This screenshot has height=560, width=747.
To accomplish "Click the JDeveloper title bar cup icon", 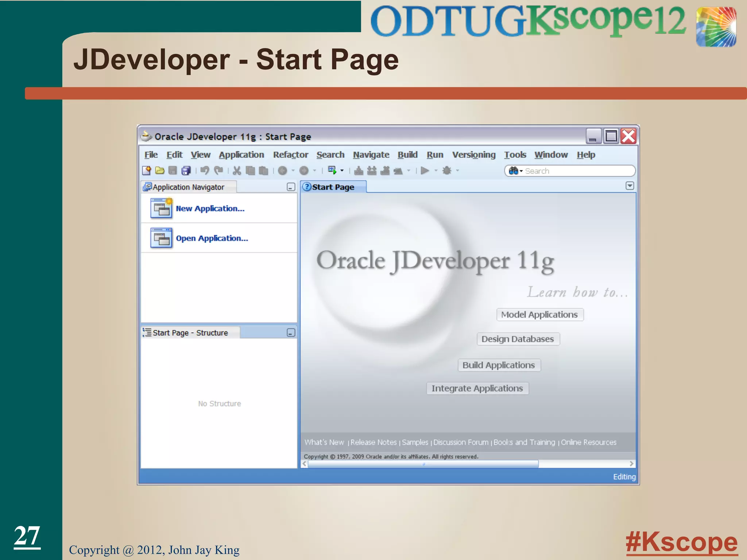I will 146,136.
